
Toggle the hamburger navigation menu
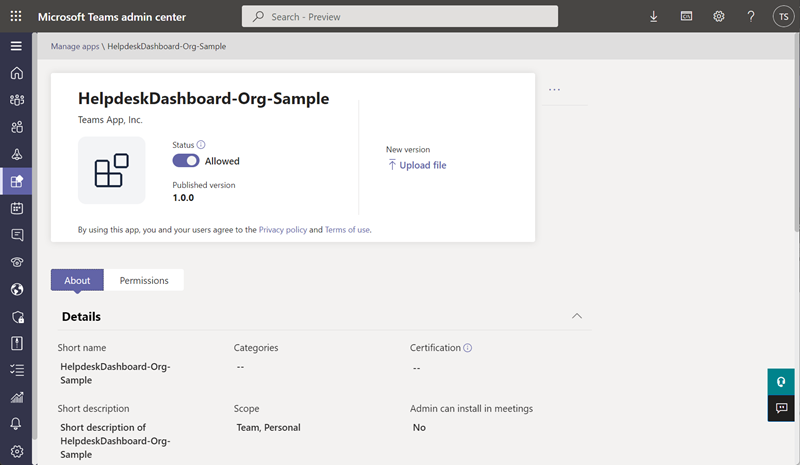coord(16,46)
